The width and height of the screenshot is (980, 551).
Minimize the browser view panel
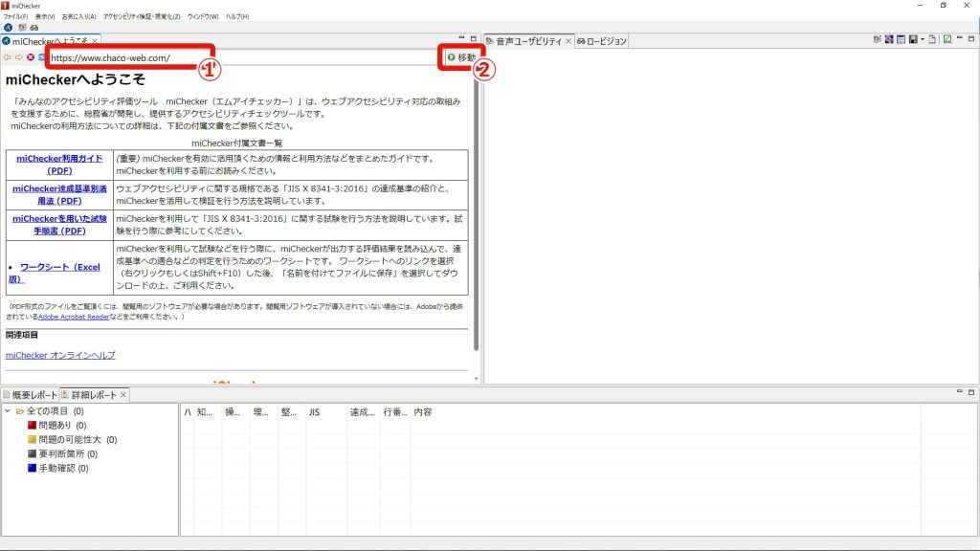461,38
